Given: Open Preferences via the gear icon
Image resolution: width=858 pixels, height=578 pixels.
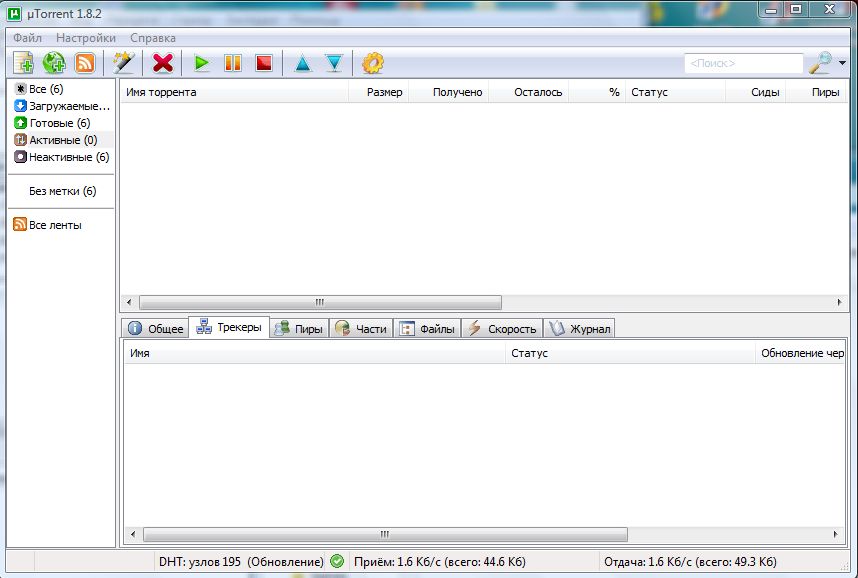Looking at the screenshot, I should (x=373, y=63).
